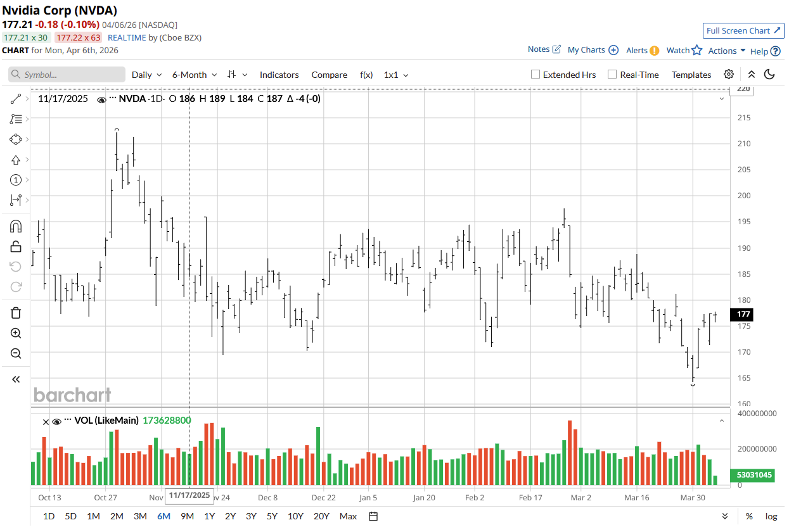Open the VOL indicator options ellipsis
Image resolution: width=789 pixels, height=532 pixels.
click(x=68, y=421)
